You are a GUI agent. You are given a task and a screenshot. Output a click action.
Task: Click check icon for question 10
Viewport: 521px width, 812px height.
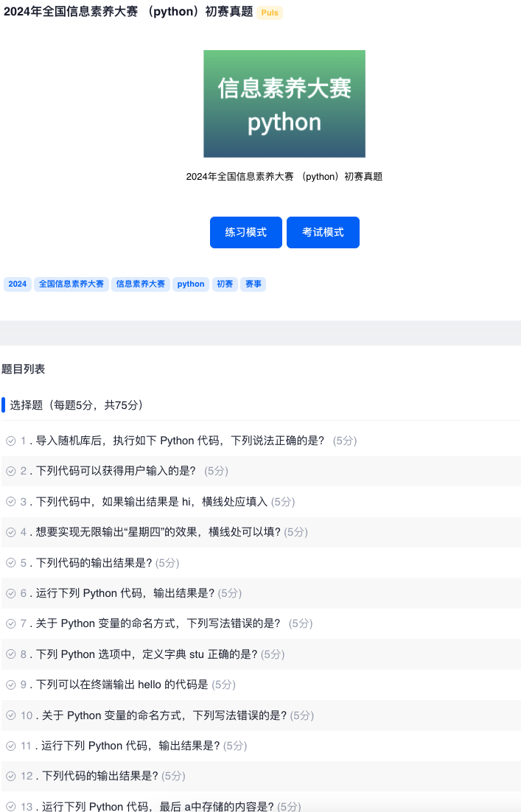[x=11, y=715]
